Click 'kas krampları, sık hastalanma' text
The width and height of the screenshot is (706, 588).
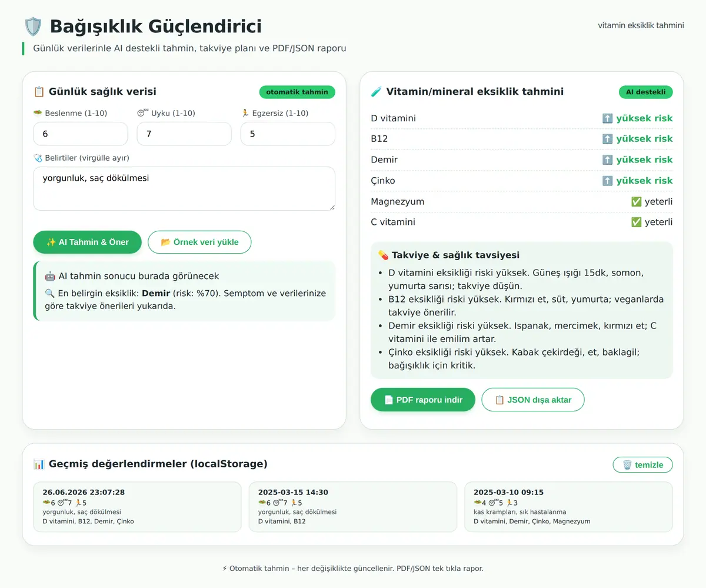[x=520, y=512]
